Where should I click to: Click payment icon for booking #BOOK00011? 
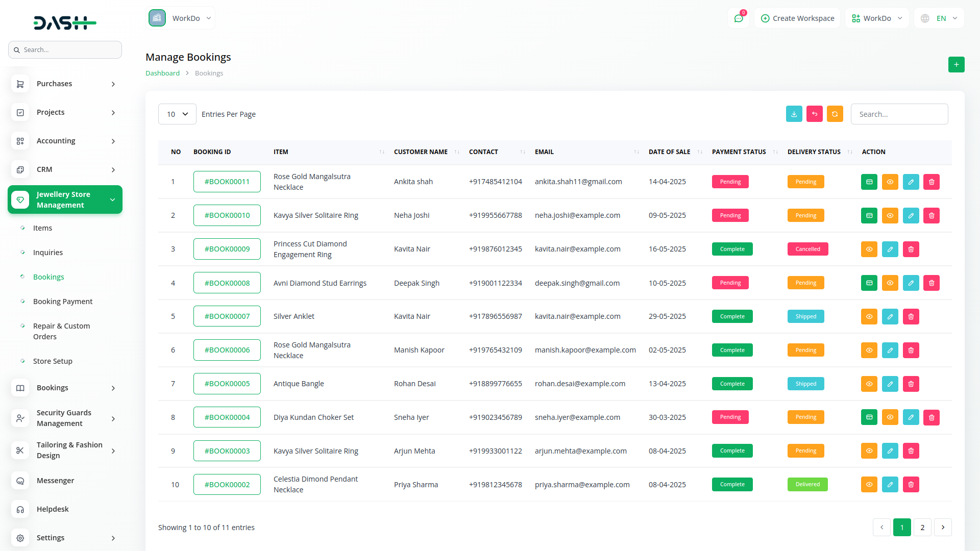coord(869,182)
